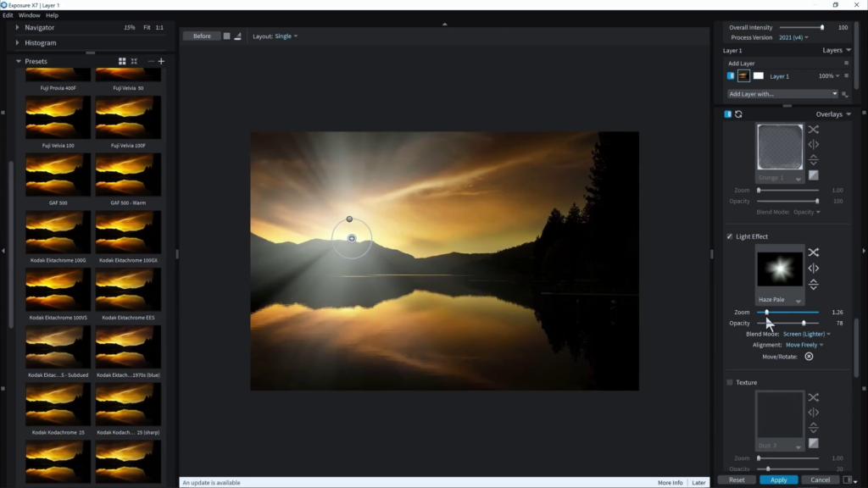Expand the Navigator panel
Viewport: 868px width, 488px height.
pyautogui.click(x=18, y=28)
